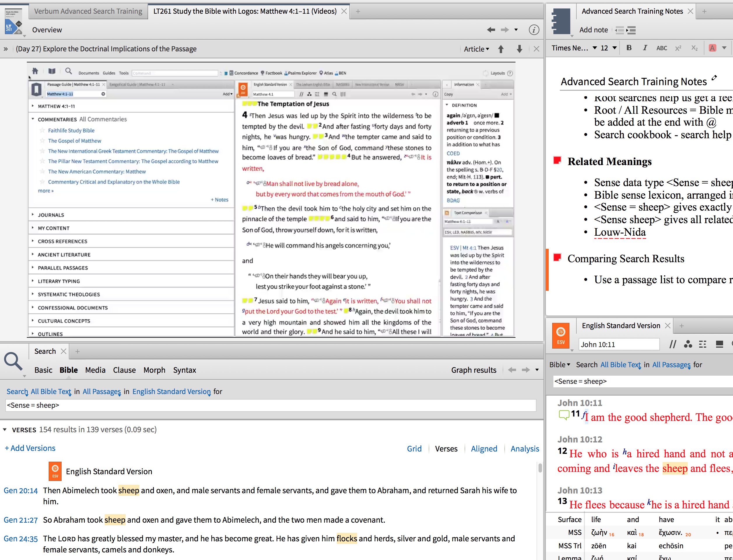Toggle Italic text formatting
The width and height of the screenshot is (733, 560).
(x=645, y=48)
